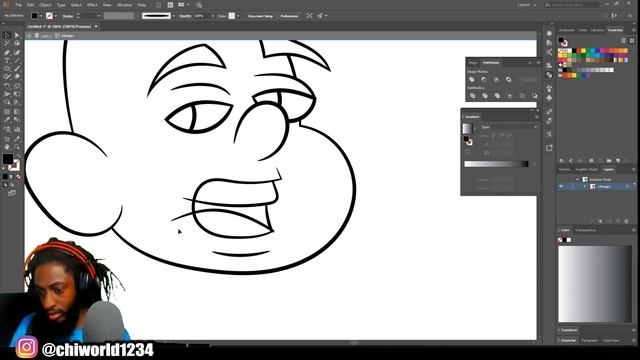Screen dimensions: 640x360
Task: Select the Pen tool
Action: [x=7, y=52]
